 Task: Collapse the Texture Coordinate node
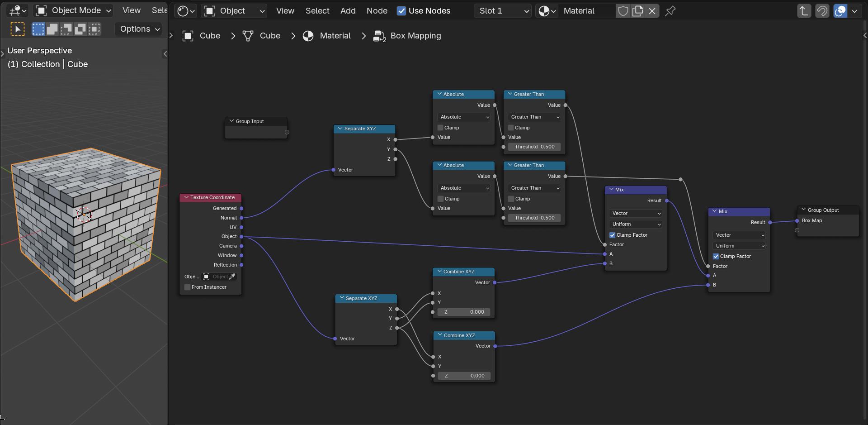[x=186, y=197]
